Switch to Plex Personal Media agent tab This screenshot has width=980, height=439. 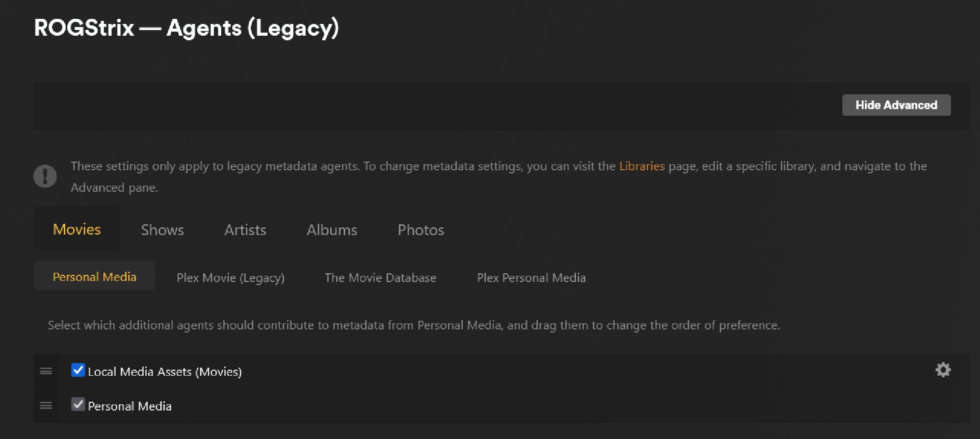click(531, 278)
